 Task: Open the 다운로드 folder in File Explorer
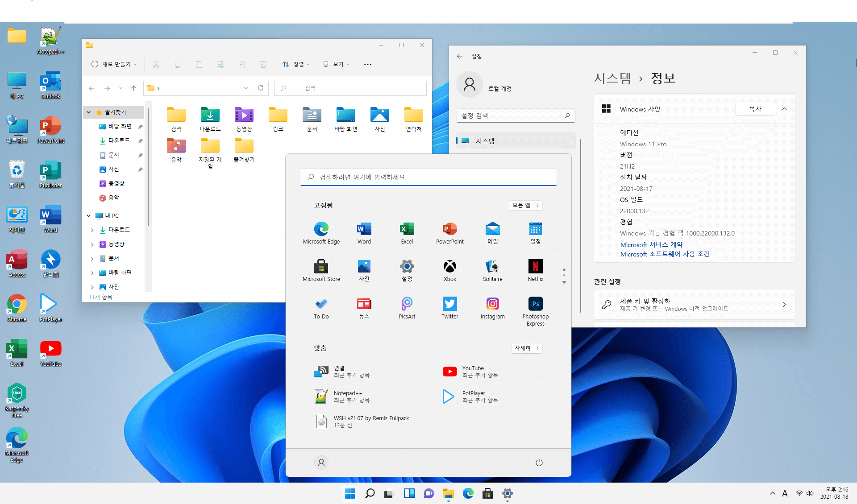[x=210, y=119]
